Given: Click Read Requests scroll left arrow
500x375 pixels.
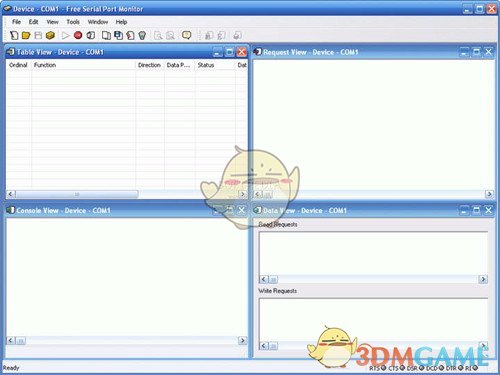Looking at the screenshot, I should pyautogui.click(x=264, y=279).
